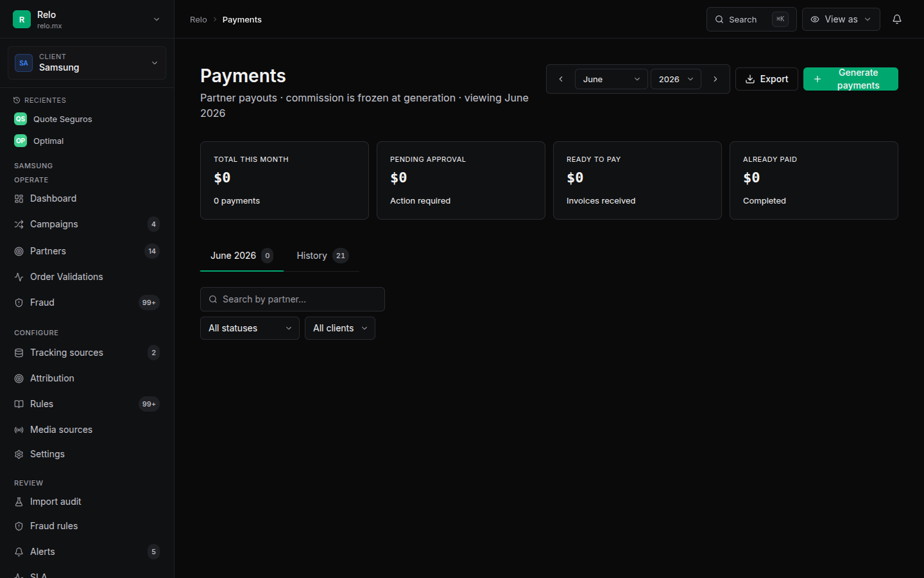The width and height of the screenshot is (924, 578).
Task: Click the Payments breadcrumb
Action: click(242, 19)
